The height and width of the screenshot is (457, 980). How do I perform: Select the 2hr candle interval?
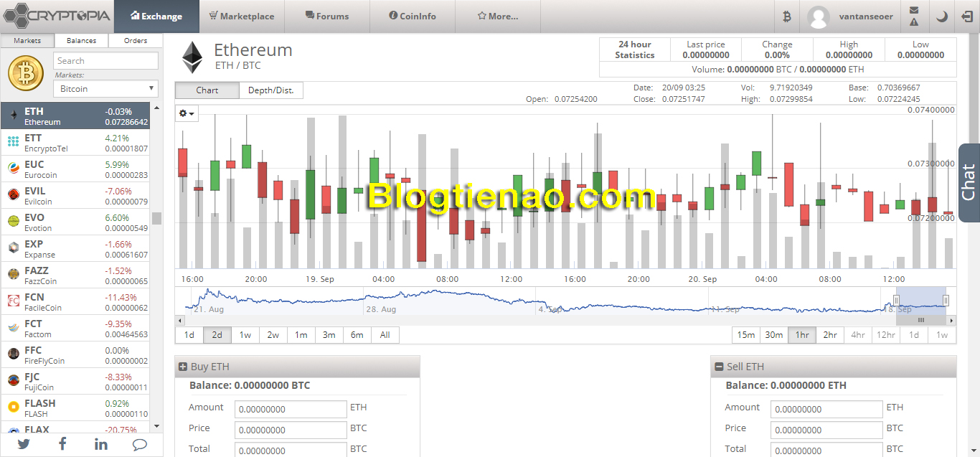(x=830, y=335)
